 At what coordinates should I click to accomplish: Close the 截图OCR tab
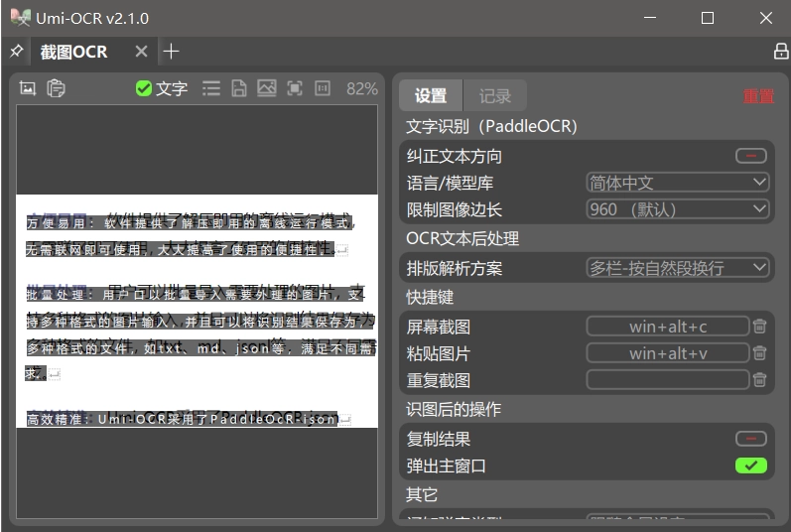142,52
